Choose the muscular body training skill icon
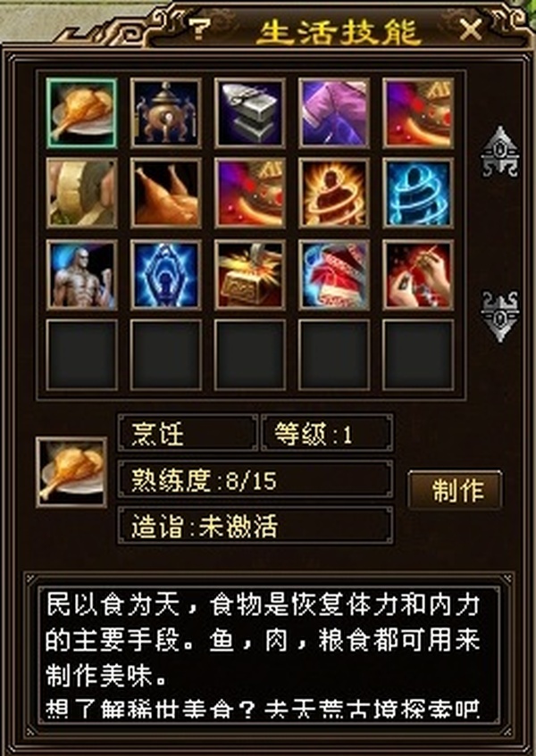 tap(81, 275)
